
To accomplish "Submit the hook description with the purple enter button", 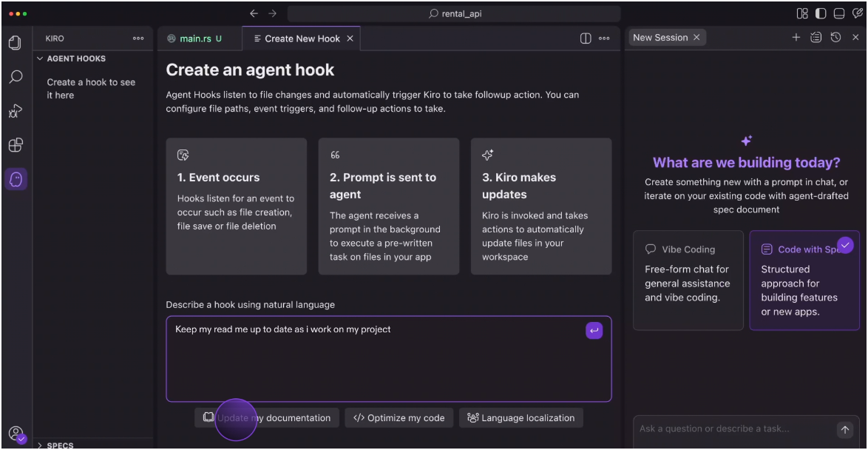I will pos(594,330).
